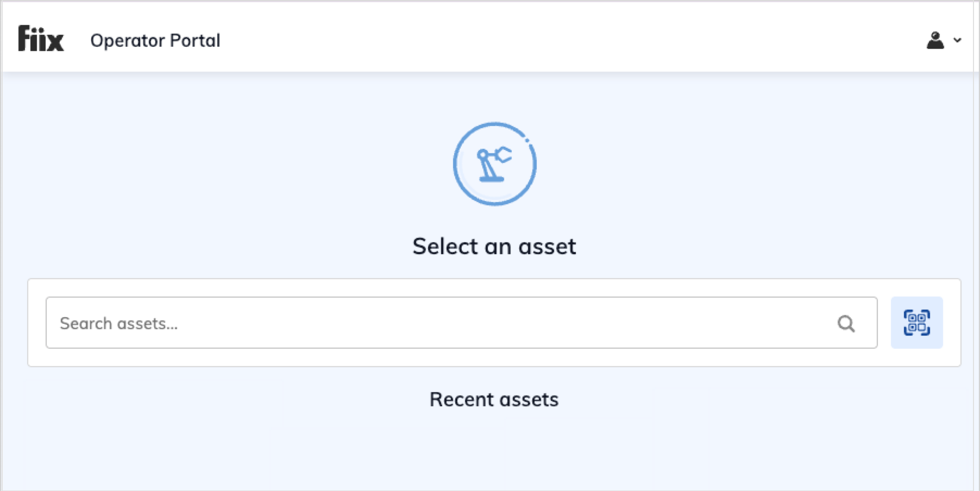This screenshot has width=980, height=491.
Task: Select the Recent assets section heading
Action: (x=494, y=399)
